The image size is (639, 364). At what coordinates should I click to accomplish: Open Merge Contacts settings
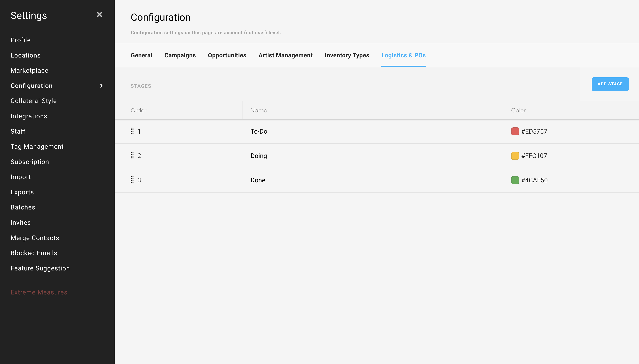[35, 238]
